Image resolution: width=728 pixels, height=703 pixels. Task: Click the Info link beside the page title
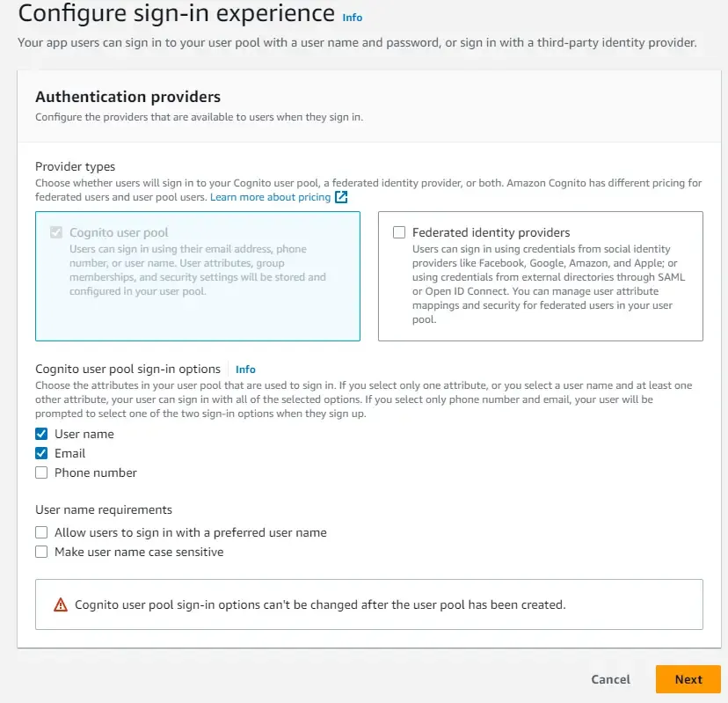pyautogui.click(x=352, y=17)
